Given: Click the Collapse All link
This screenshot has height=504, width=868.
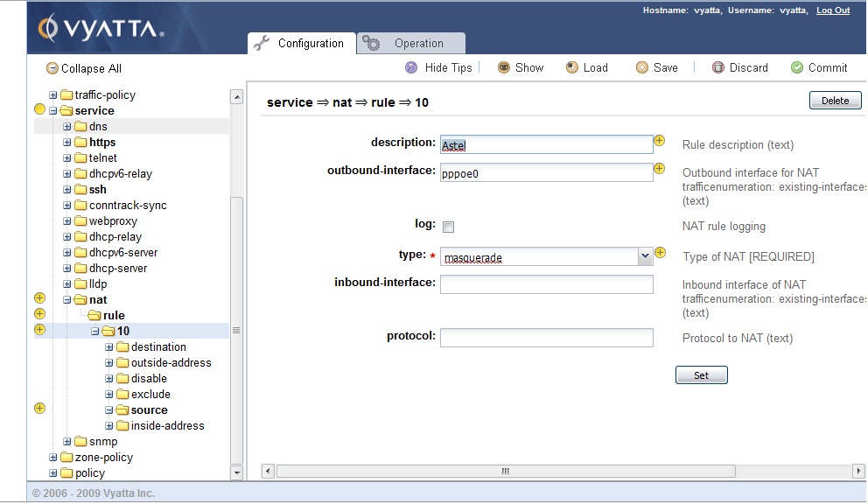Looking at the screenshot, I should [91, 68].
